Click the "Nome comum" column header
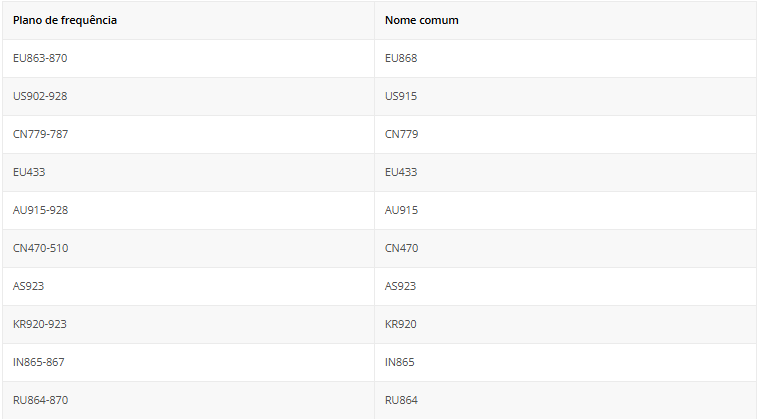The image size is (758, 419). pos(422,20)
